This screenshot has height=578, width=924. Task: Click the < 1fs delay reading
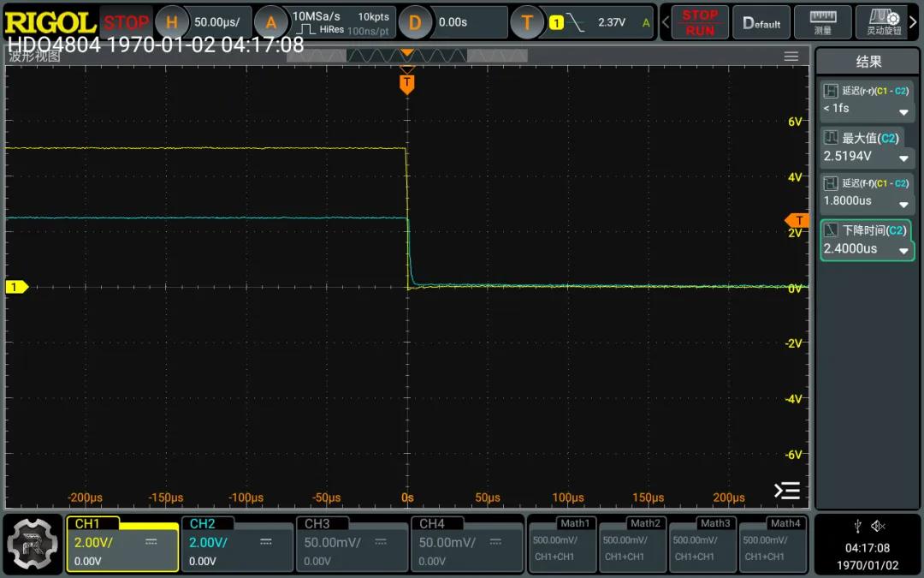(x=836, y=108)
